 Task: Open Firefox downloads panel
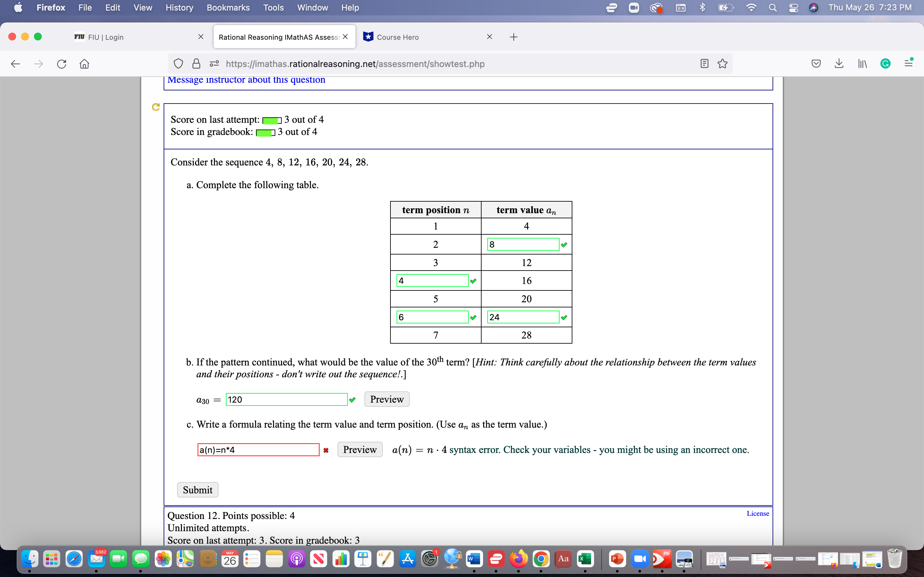coord(839,63)
